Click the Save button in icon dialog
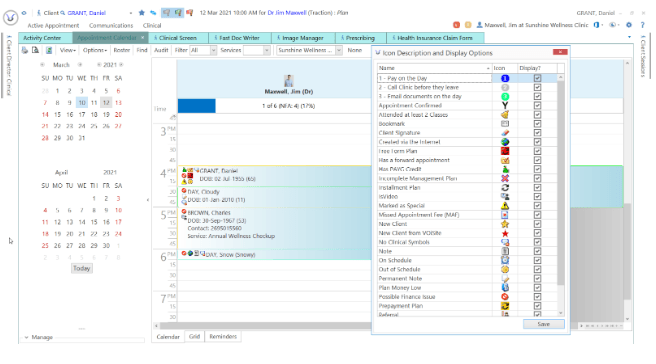 [x=543, y=324]
